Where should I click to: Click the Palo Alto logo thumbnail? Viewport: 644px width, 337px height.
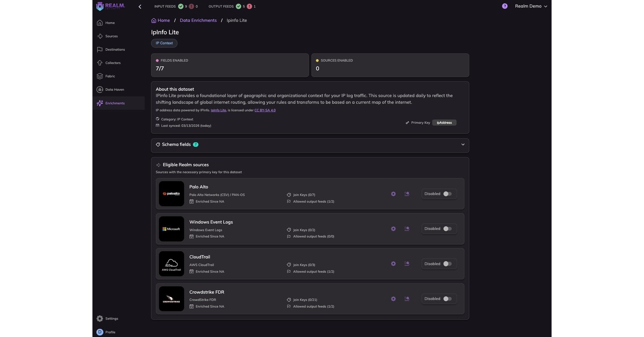[x=171, y=194]
